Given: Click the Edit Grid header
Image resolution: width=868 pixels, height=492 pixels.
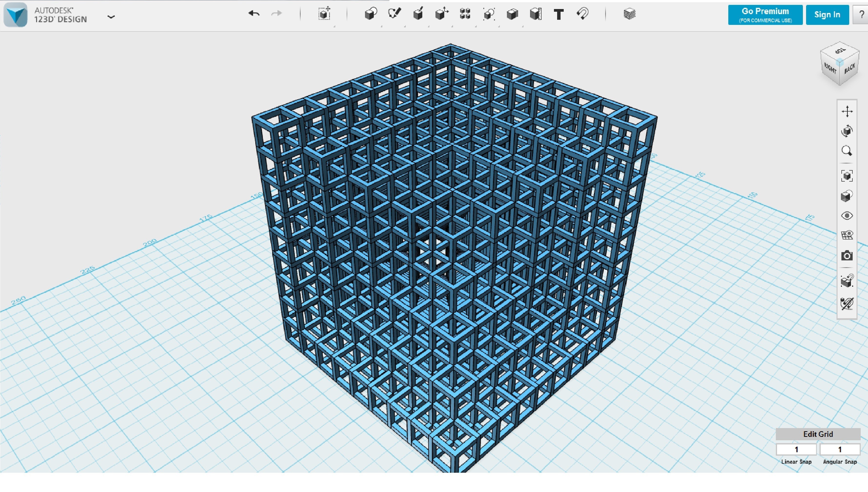Looking at the screenshot, I should pos(818,434).
